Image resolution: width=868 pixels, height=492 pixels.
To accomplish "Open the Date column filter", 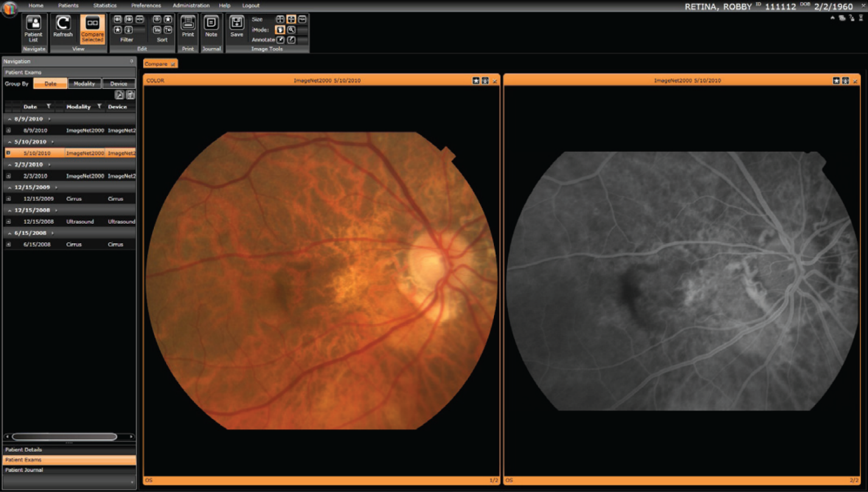I will (x=49, y=106).
